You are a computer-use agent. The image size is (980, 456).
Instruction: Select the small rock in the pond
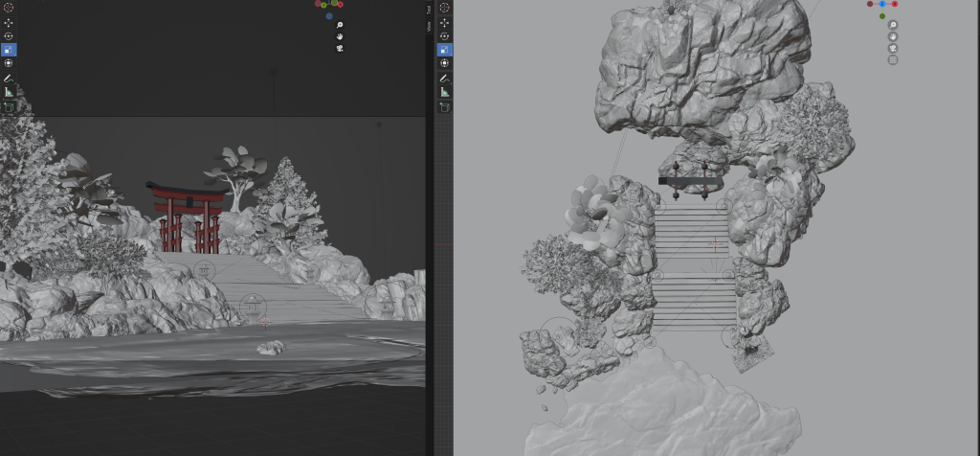coord(271,348)
